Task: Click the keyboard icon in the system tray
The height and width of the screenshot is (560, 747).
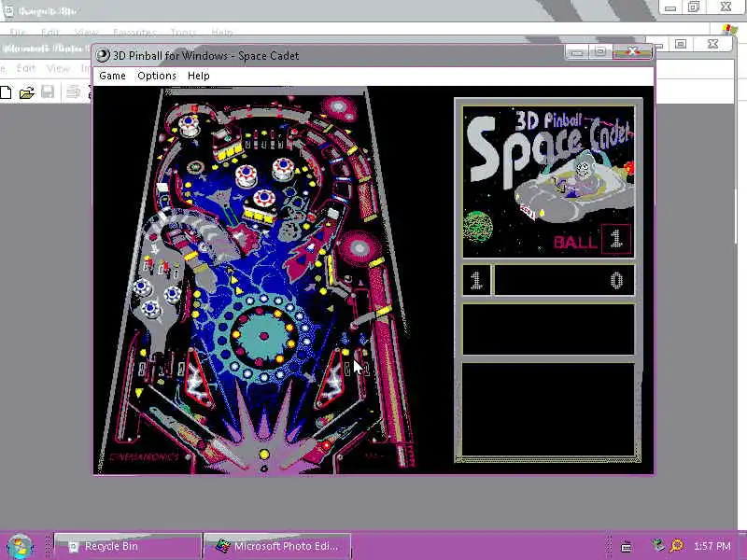Action: point(626,546)
